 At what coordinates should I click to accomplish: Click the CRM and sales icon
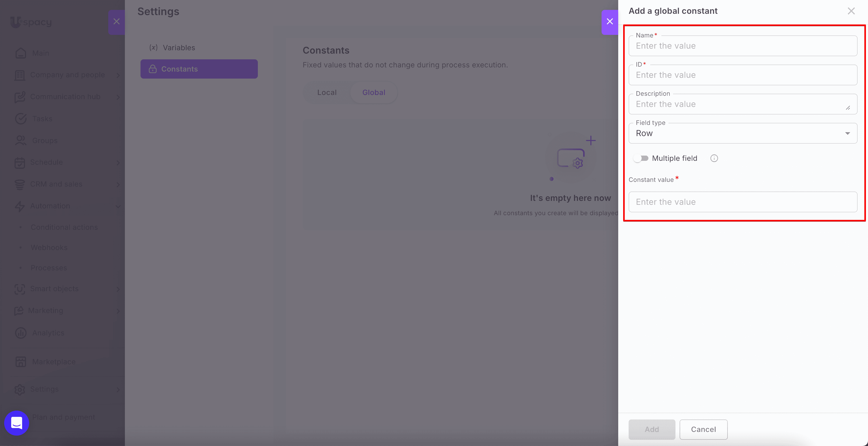coord(20,184)
